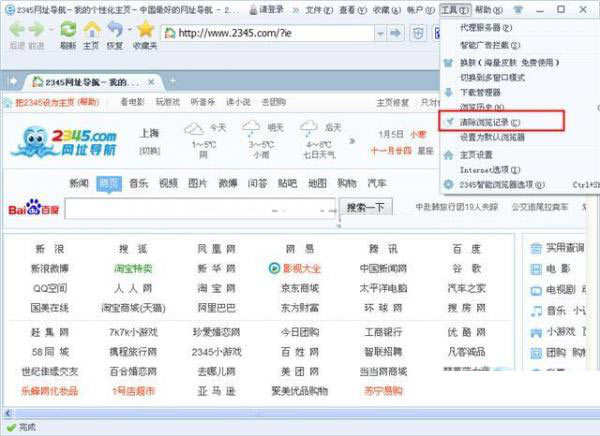Open a new tab with plus button
600x436 pixels.
click(x=173, y=81)
